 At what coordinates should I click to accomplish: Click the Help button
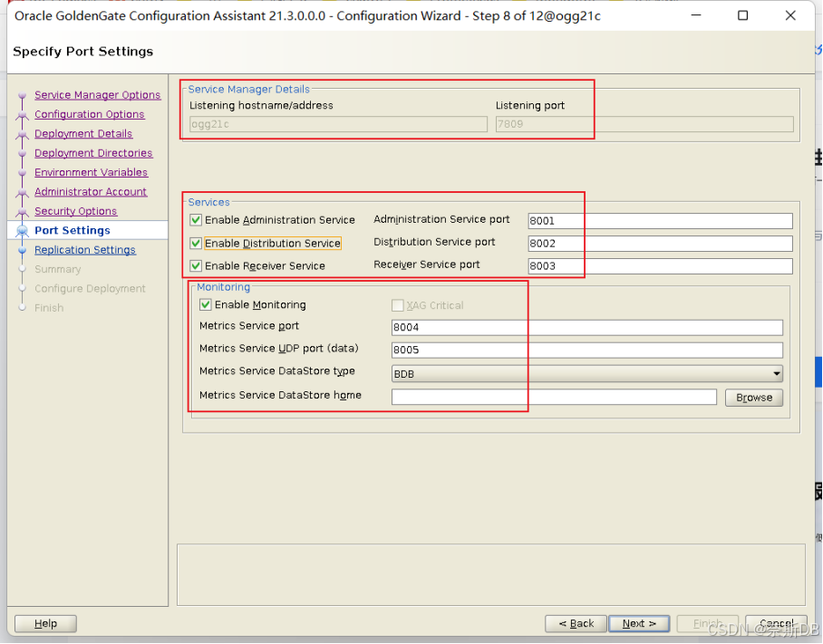[x=45, y=623]
